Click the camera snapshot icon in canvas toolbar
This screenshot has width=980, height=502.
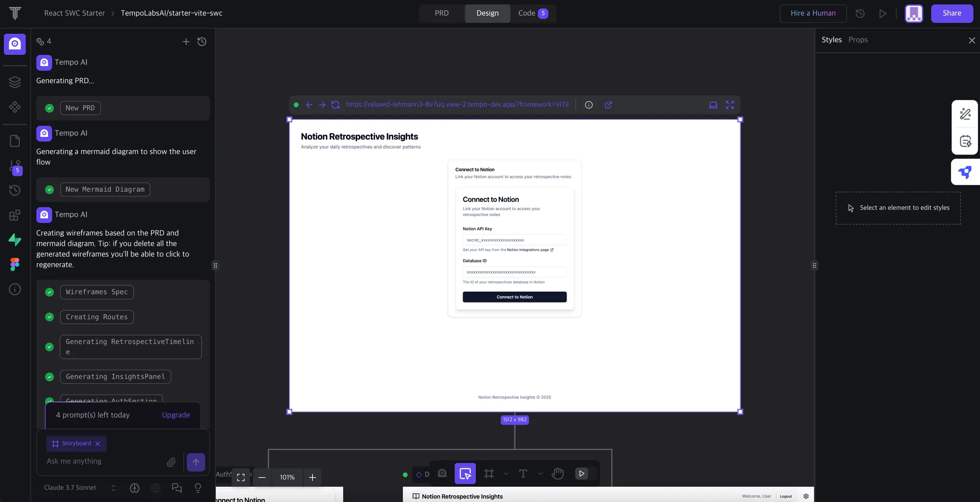point(442,473)
